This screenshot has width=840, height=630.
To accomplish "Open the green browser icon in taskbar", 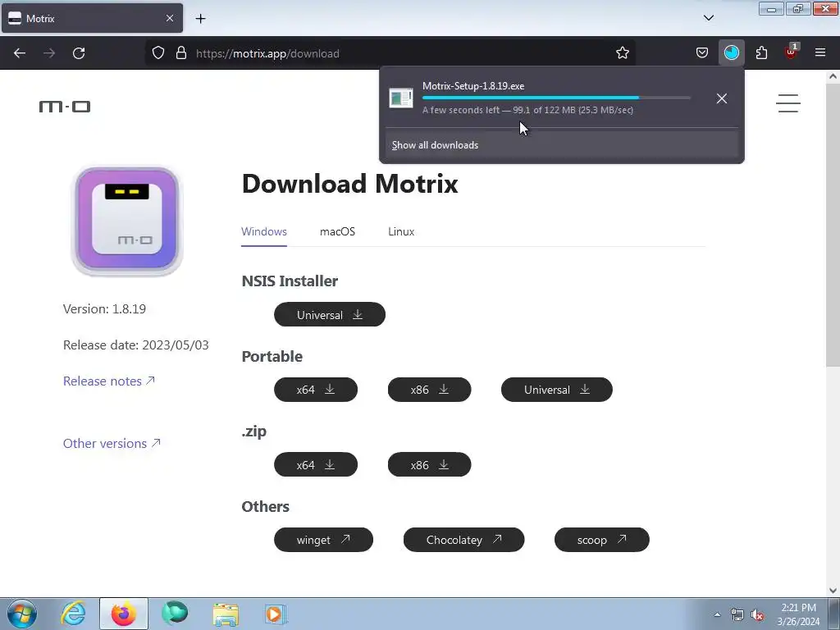I will (175, 614).
